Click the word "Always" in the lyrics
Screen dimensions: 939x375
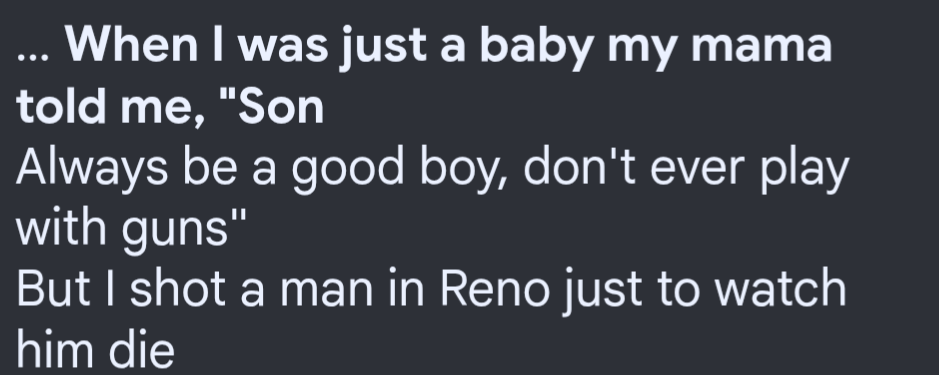92,170
